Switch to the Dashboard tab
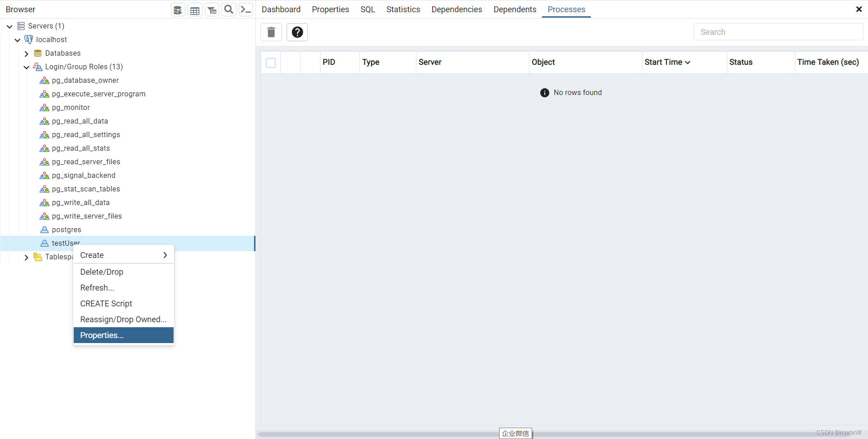The height and width of the screenshot is (439, 868). (281, 10)
